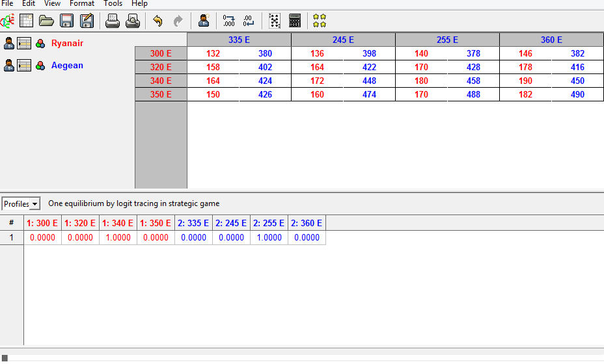Click the blue payoff cell 458
This screenshot has width=604, height=364.
(473, 81)
